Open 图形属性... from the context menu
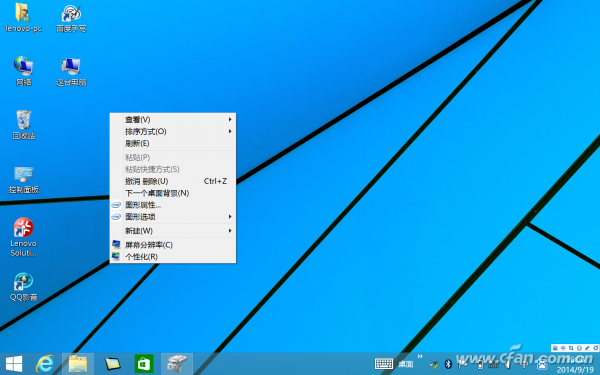 tap(173, 205)
